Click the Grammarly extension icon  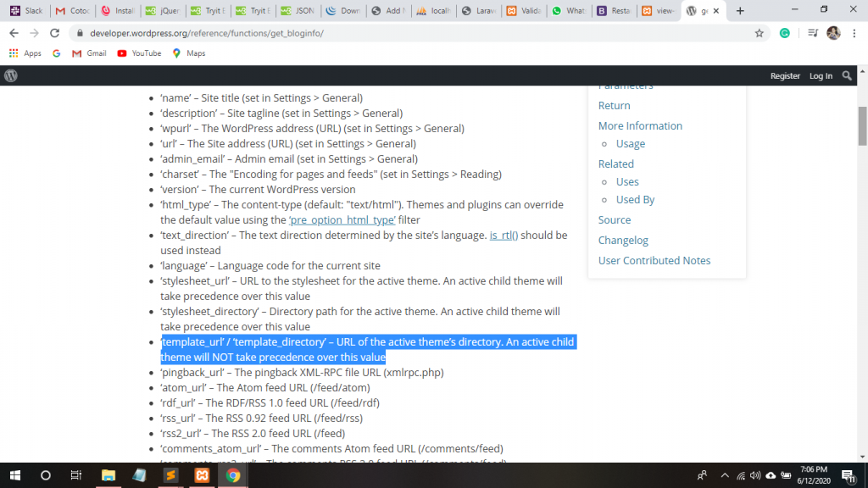[x=785, y=33]
